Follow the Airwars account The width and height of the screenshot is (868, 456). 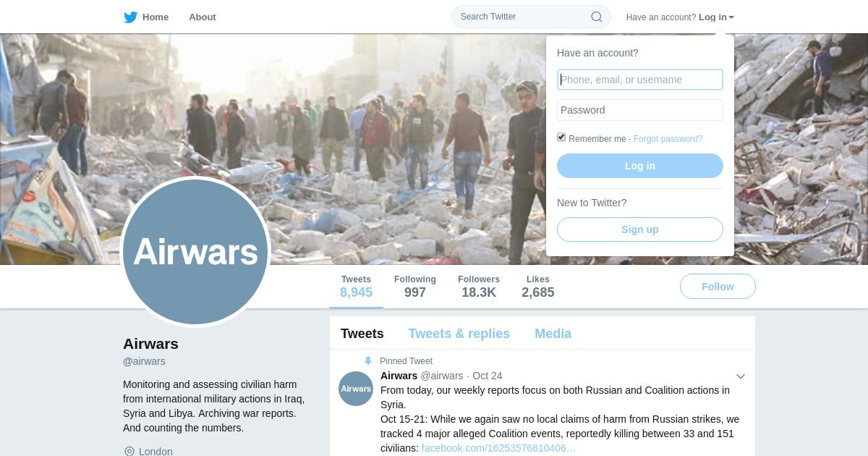[718, 287]
